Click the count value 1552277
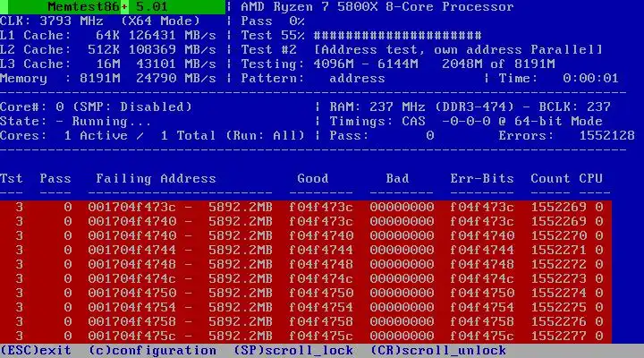This screenshot has height=358, width=644. (558, 336)
